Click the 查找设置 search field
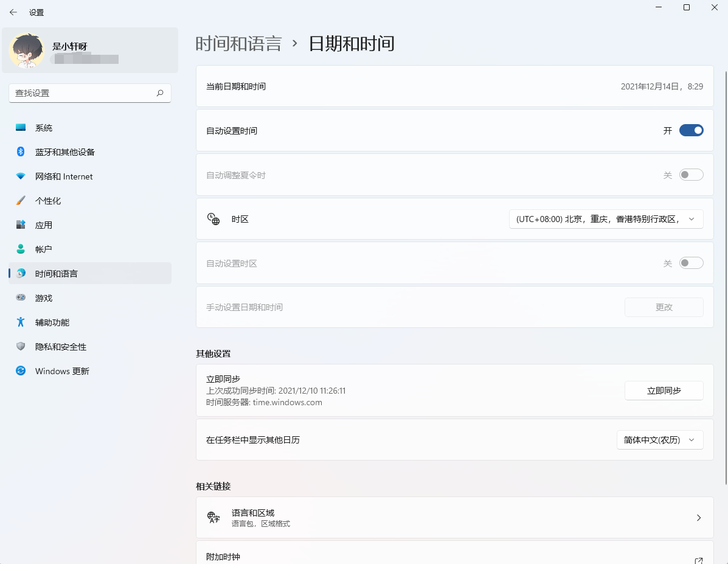728x564 pixels. (90, 93)
